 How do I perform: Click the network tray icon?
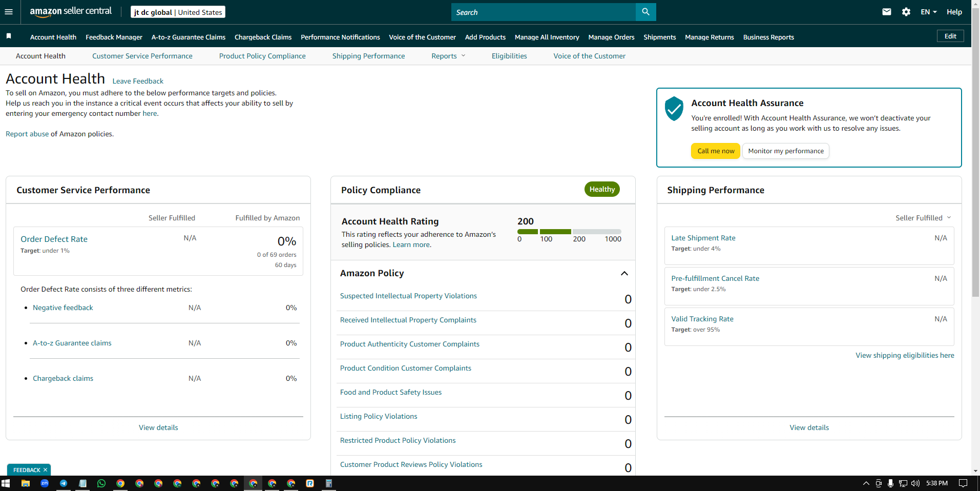tap(903, 483)
